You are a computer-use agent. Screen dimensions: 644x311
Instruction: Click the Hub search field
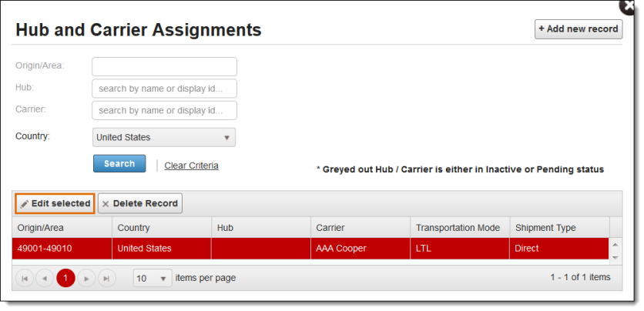point(164,89)
